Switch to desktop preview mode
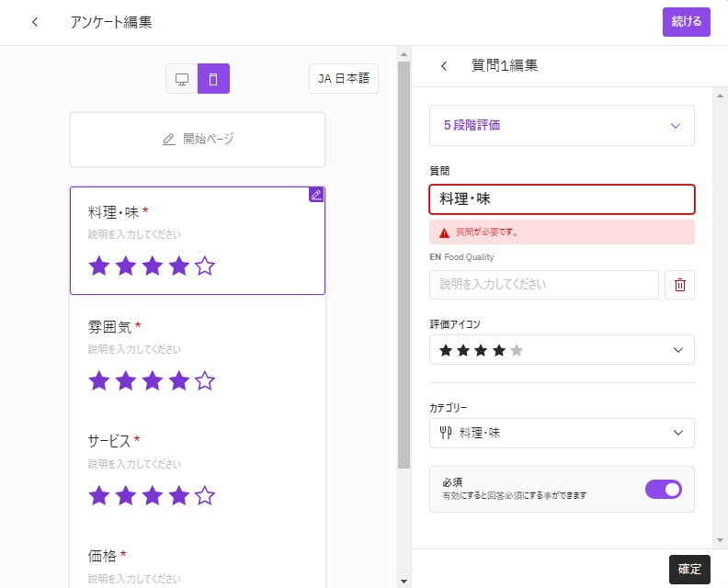Viewport: 728px width, 588px height. tap(182, 79)
